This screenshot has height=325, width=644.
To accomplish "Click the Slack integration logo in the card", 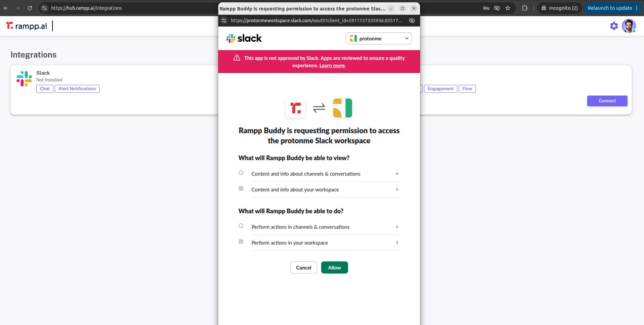I will pos(24,79).
